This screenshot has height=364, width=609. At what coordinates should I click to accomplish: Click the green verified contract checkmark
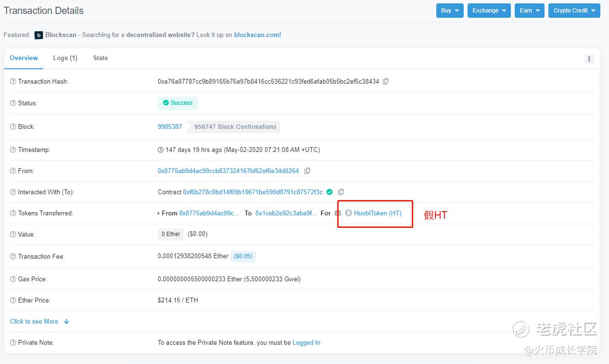point(330,192)
